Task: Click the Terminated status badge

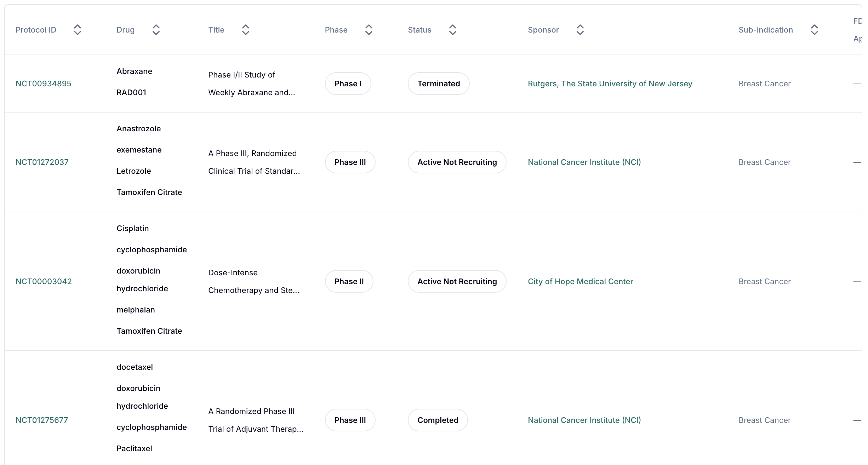Action: click(x=439, y=84)
